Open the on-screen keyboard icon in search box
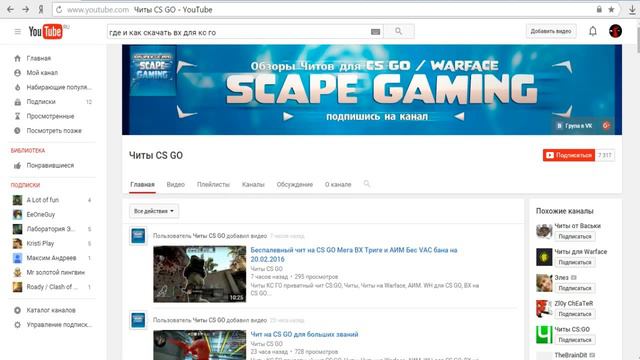 click(x=376, y=31)
